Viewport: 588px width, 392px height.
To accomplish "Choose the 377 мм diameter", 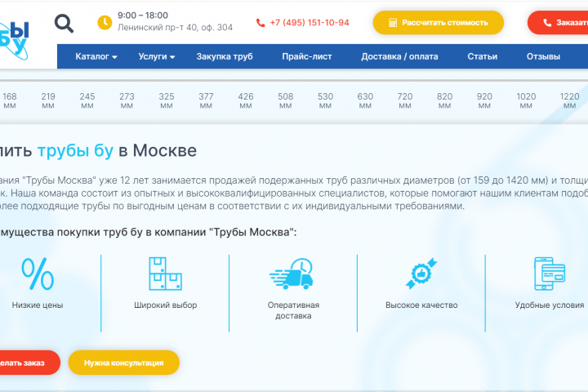I will (206, 100).
